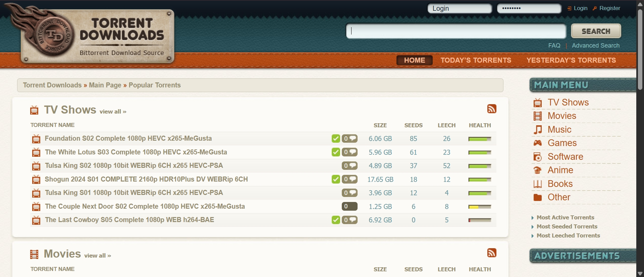Click the Books icon in main menu

tap(538, 184)
